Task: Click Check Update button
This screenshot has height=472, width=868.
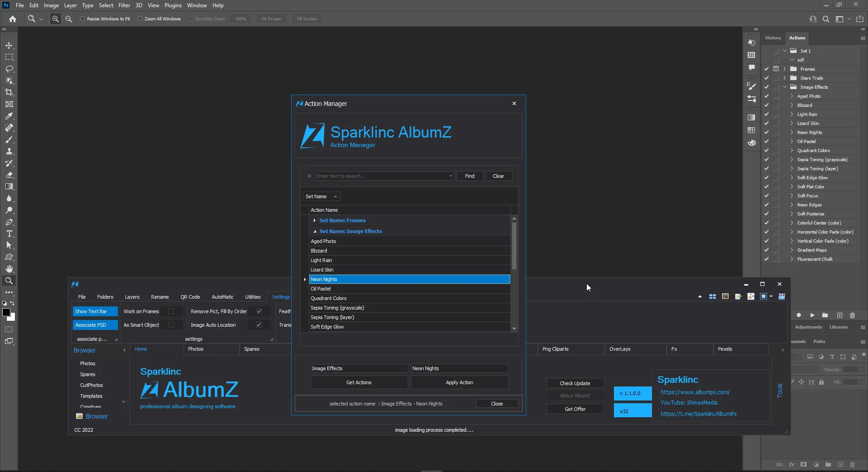Action: (575, 383)
